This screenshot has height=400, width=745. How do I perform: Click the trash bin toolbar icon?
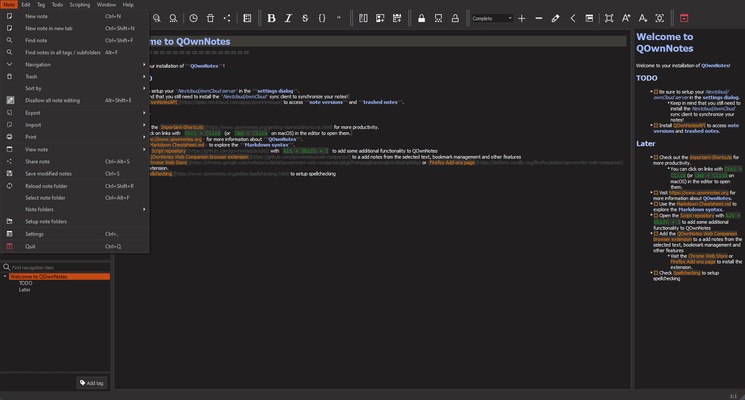tap(210, 18)
